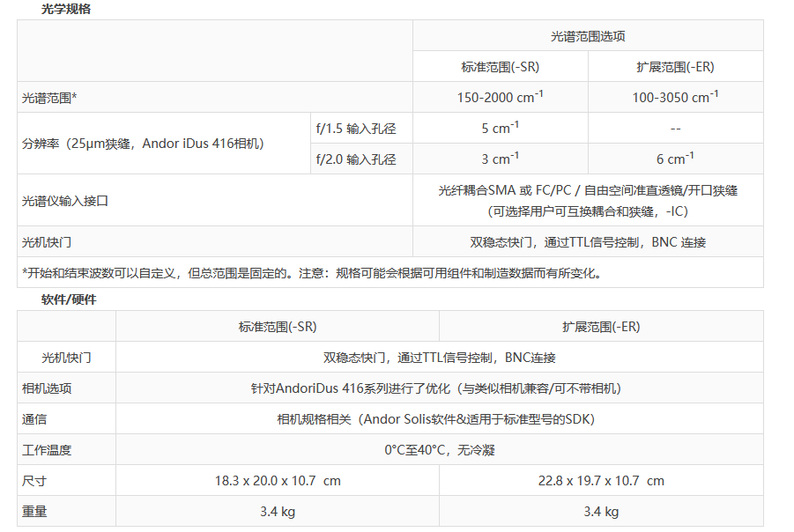This screenshot has width=794, height=532.
Task: Click the footnote starting with *开始和结束波数
Action: (x=312, y=273)
